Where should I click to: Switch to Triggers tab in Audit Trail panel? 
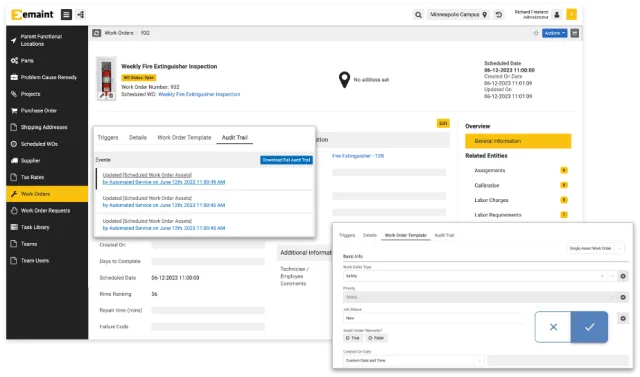pyautogui.click(x=108, y=137)
